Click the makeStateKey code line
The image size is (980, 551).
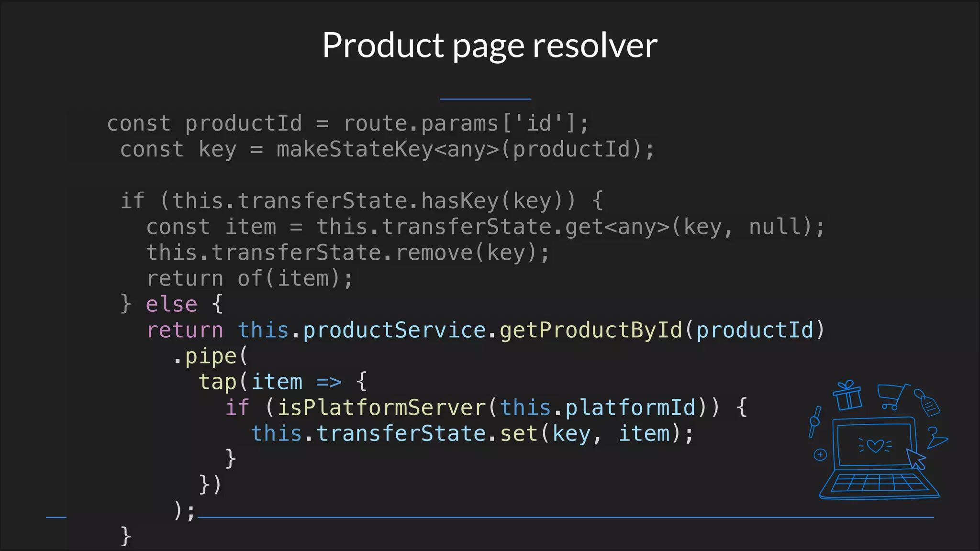click(x=387, y=149)
